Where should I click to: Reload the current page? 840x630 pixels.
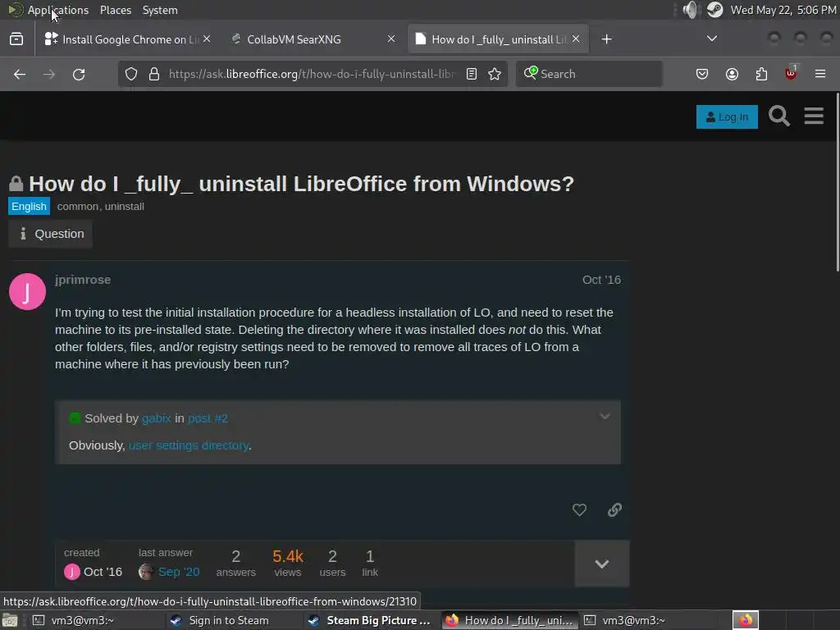(x=79, y=75)
